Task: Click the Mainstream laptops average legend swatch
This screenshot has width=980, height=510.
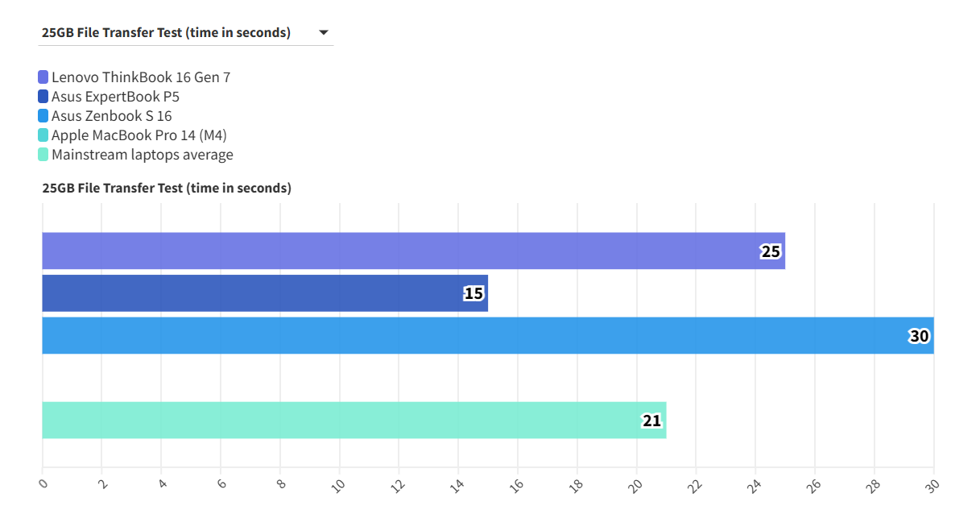Action: pos(43,155)
